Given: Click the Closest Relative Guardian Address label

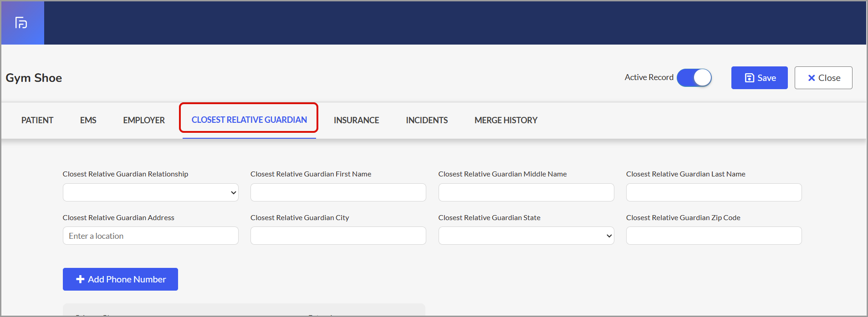Looking at the screenshot, I should pyautogui.click(x=118, y=218).
